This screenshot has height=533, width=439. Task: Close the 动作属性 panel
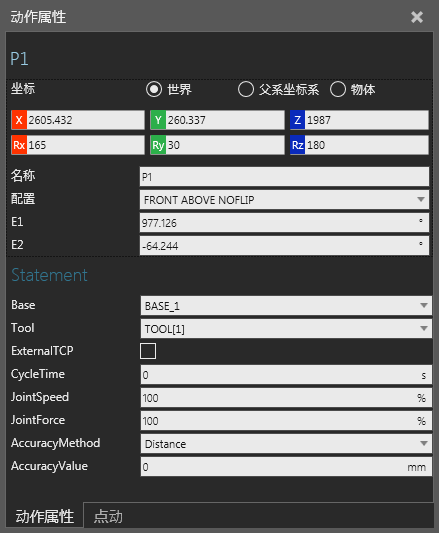pos(417,17)
